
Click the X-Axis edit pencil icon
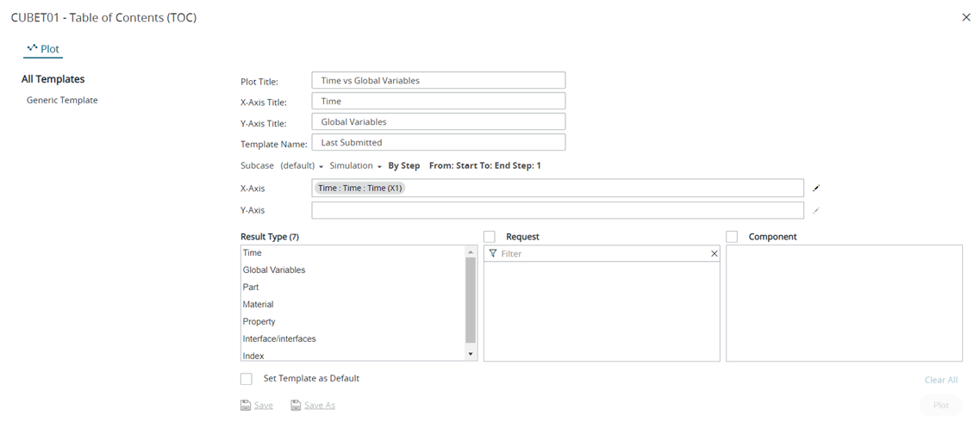click(815, 188)
